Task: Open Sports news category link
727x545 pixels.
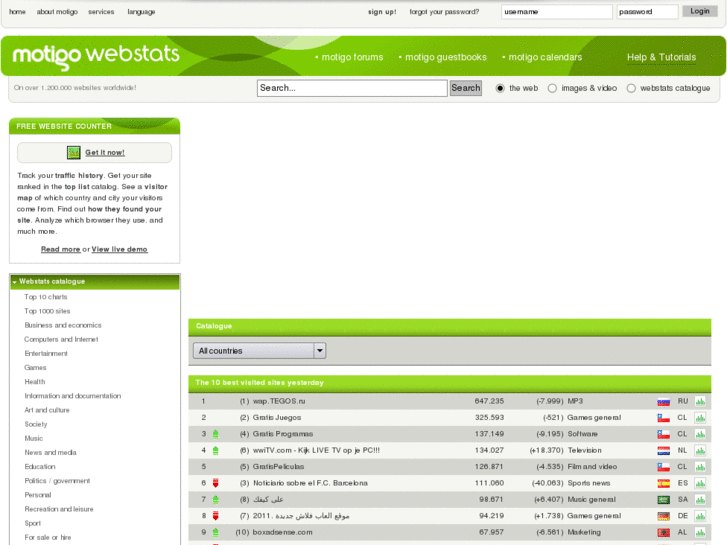Action: tap(589, 483)
